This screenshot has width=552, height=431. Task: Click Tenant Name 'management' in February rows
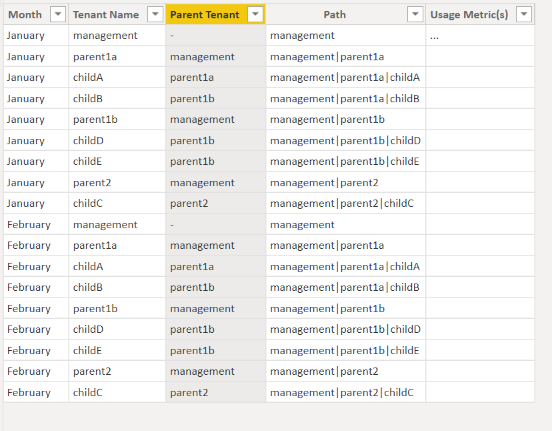click(105, 225)
